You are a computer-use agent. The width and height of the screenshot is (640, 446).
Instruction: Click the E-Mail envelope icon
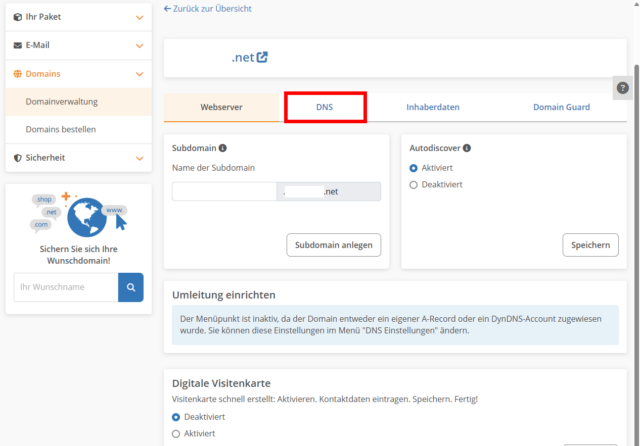[x=18, y=46]
